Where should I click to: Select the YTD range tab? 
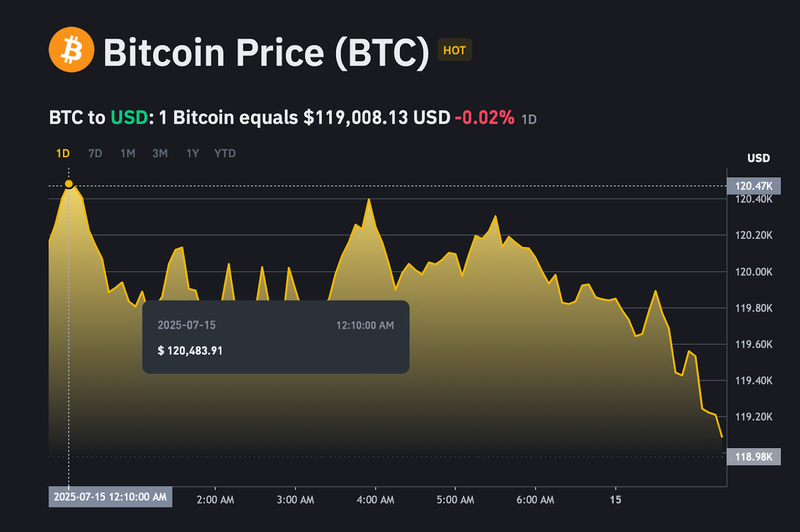(225, 153)
